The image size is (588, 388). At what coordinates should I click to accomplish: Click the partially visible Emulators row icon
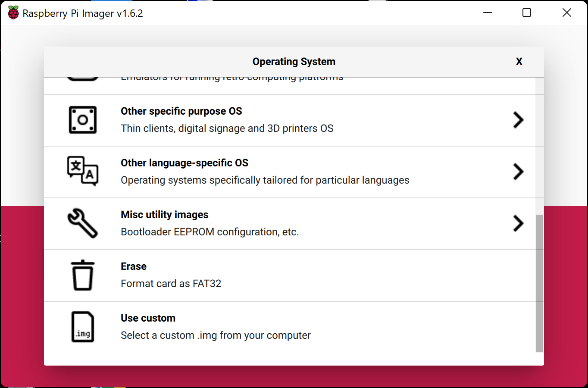coord(82,78)
